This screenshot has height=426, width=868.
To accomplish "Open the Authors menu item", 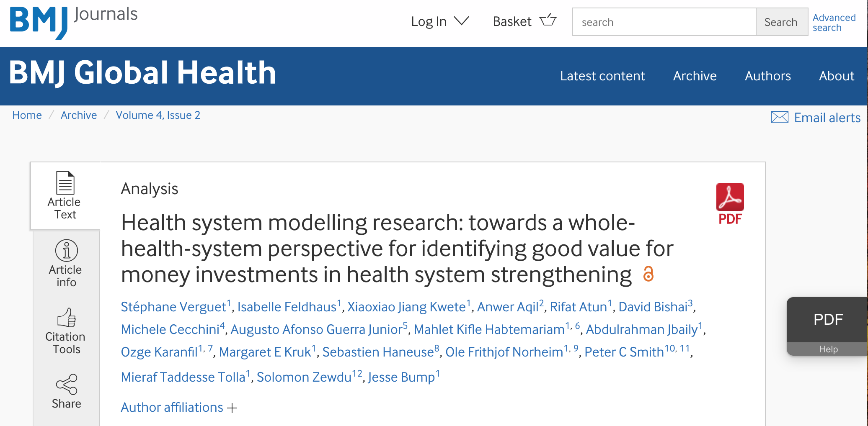I will (767, 76).
